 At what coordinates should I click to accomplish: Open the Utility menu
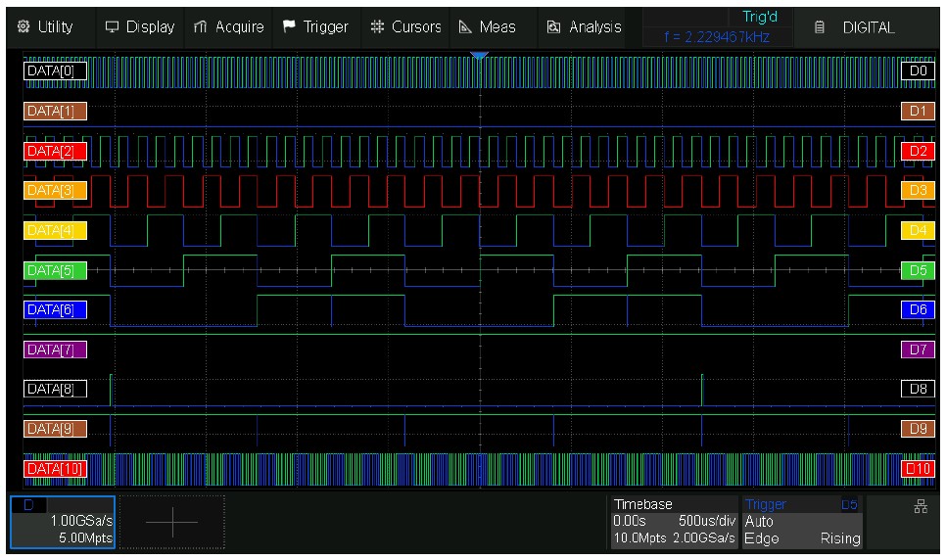click(47, 27)
